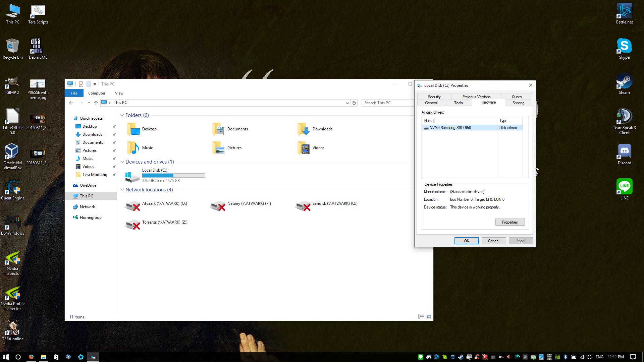This screenshot has height=362, width=644.
Task: Open the Discord desktop icon
Action: (x=624, y=155)
